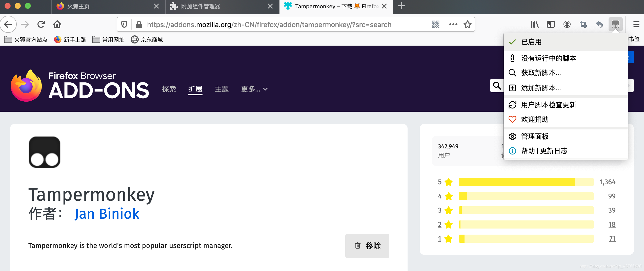Reload the current page
644x271 pixels.
click(x=41, y=24)
